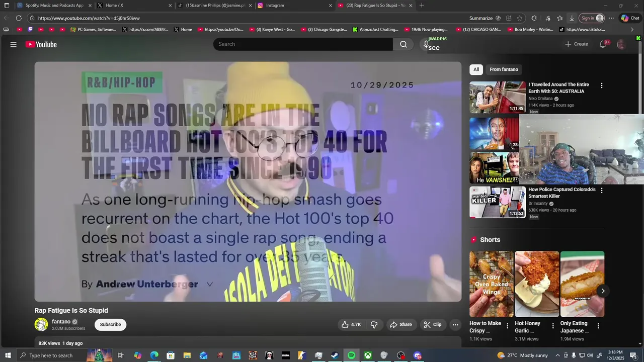Viewport: 644px width, 362px height.
Task: Click the Windows Start button
Action: (x=8, y=355)
